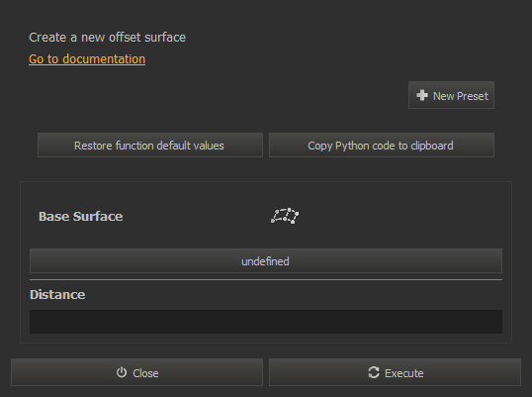This screenshot has height=397, width=532.
Task: Execute the offset surface function
Action: (395, 372)
